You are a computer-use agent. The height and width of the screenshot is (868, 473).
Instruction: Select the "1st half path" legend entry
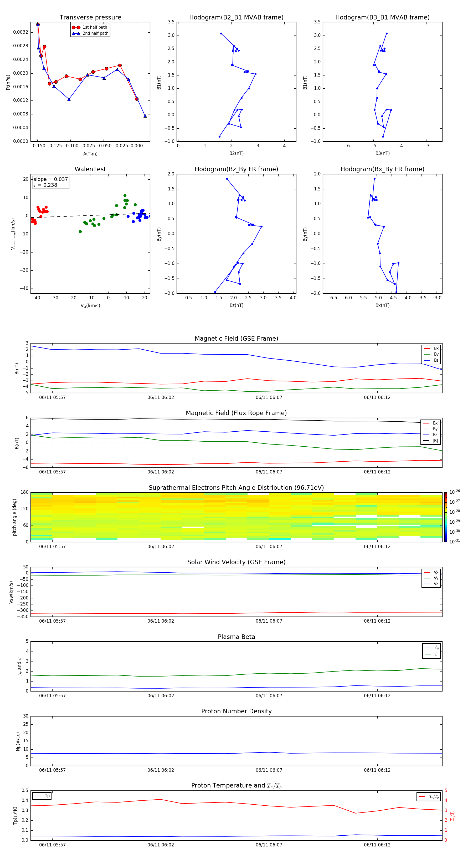(x=90, y=27)
